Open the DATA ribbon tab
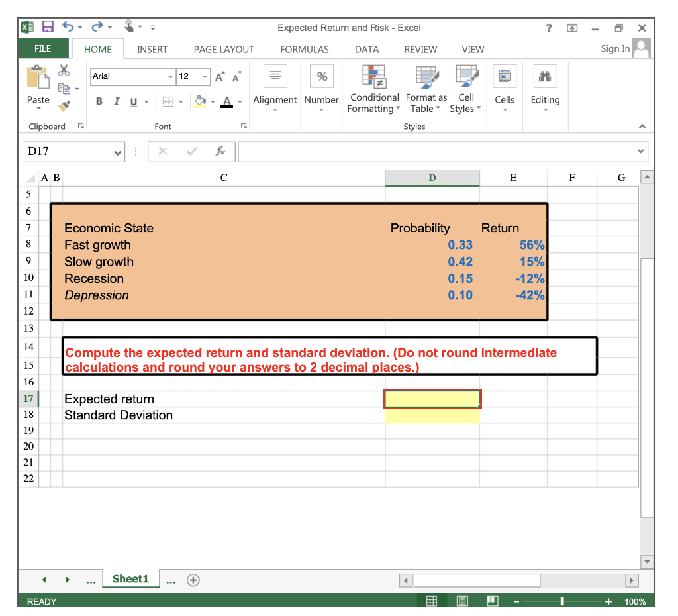 pos(367,49)
